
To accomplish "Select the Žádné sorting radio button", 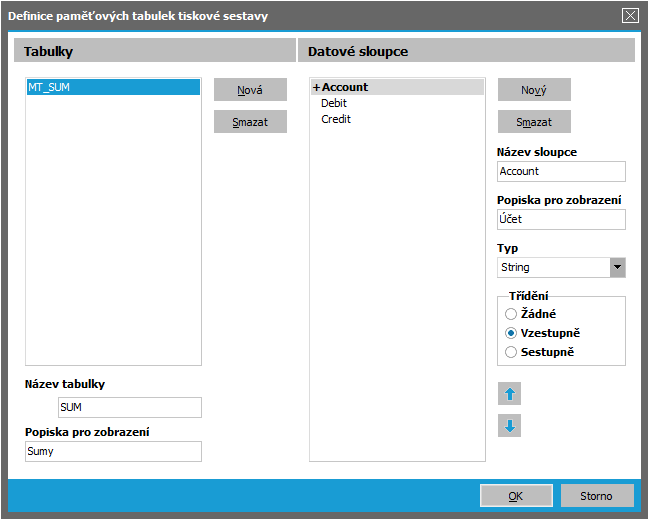I will click(511, 314).
